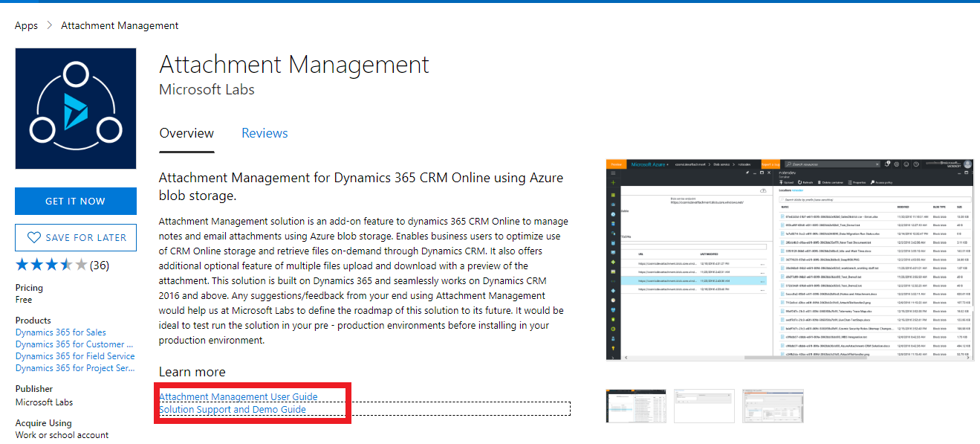The height and width of the screenshot is (444, 980).
Task: Click the Attachment Management app logo
Action: [76, 109]
